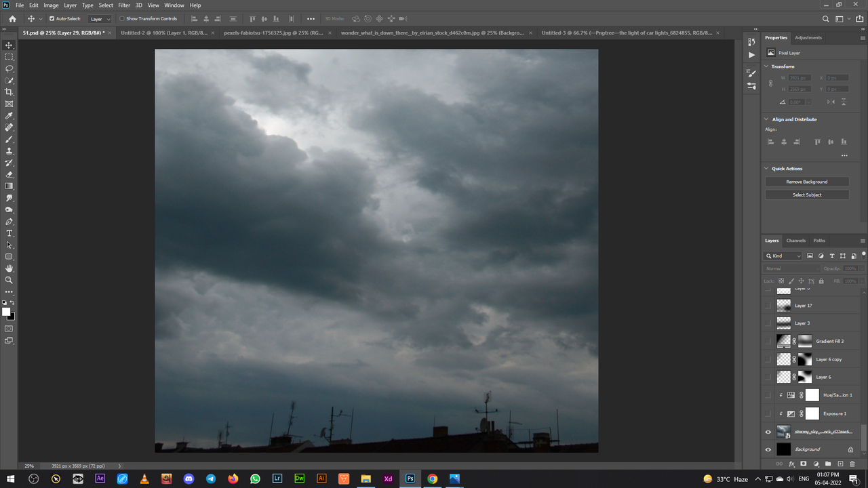Click the background color swatch
The image size is (868, 488).
[x=12, y=317]
